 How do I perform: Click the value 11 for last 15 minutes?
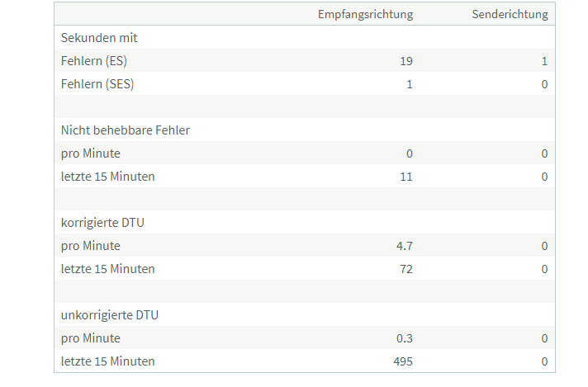[405, 177]
